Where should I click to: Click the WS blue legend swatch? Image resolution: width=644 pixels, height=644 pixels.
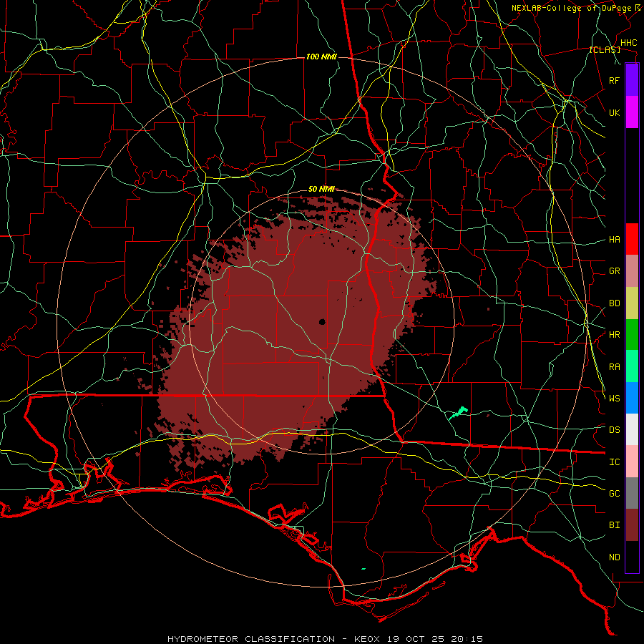pos(632,398)
